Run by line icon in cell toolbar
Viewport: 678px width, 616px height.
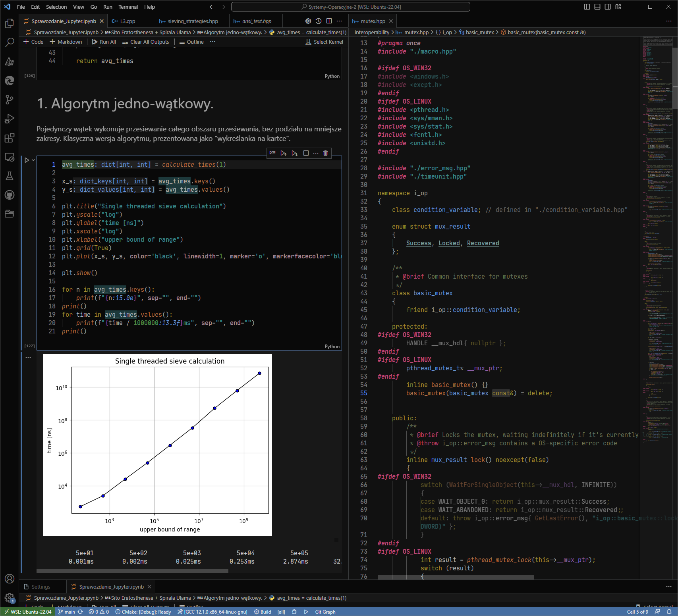[x=272, y=153]
